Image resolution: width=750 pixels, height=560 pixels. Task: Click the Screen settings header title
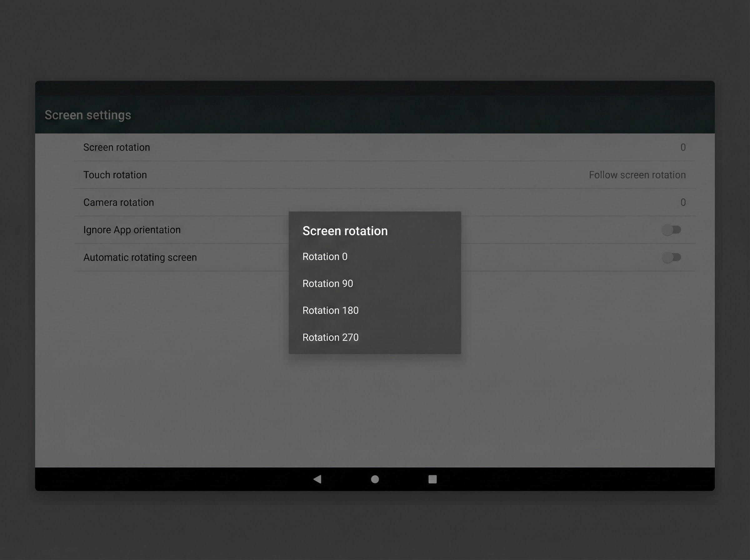(x=88, y=115)
